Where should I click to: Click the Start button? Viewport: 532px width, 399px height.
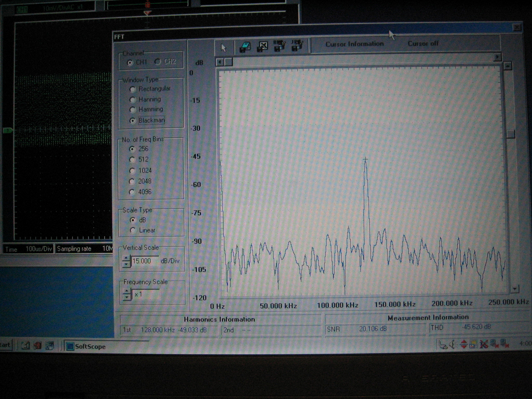coord(5,345)
